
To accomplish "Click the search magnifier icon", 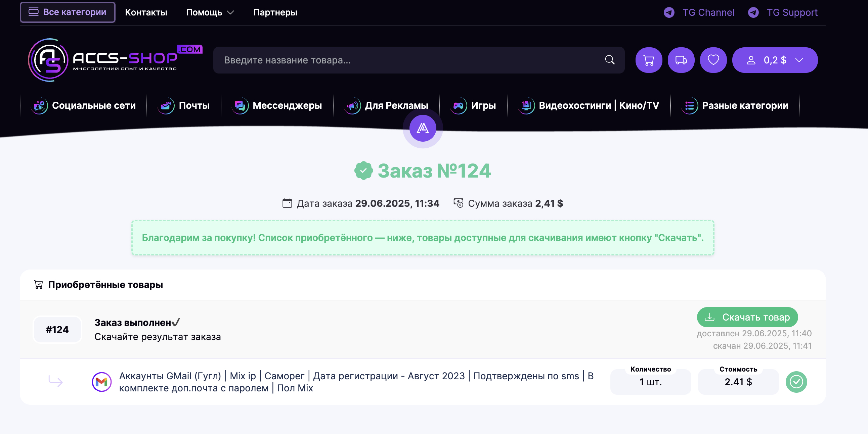I will (610, 60).
